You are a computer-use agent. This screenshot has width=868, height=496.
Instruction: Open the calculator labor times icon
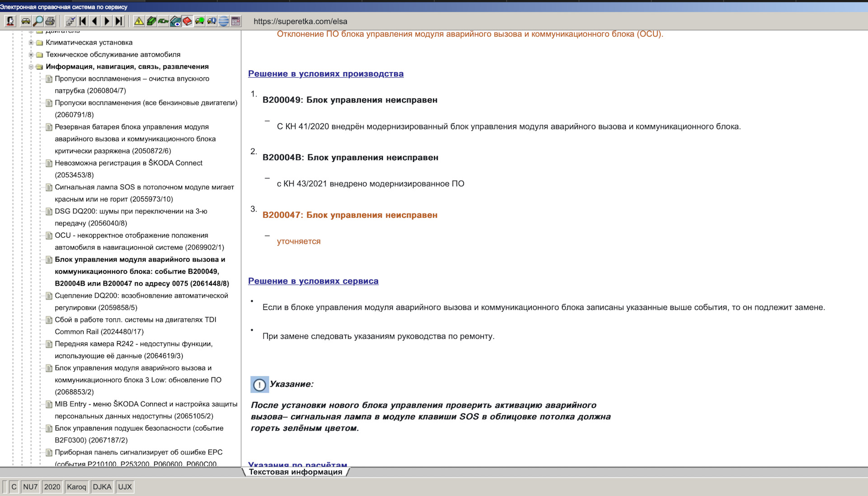[236, 21]
